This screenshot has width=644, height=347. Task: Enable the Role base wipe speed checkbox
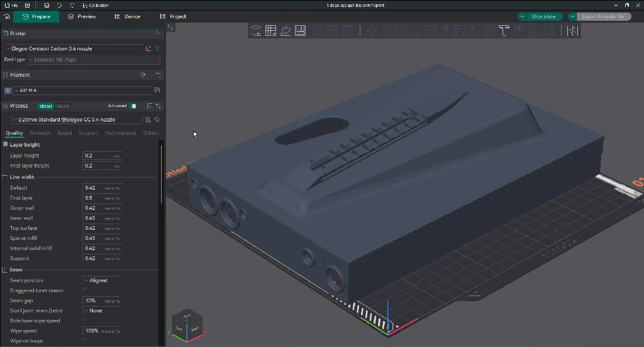tap(86, 321)
